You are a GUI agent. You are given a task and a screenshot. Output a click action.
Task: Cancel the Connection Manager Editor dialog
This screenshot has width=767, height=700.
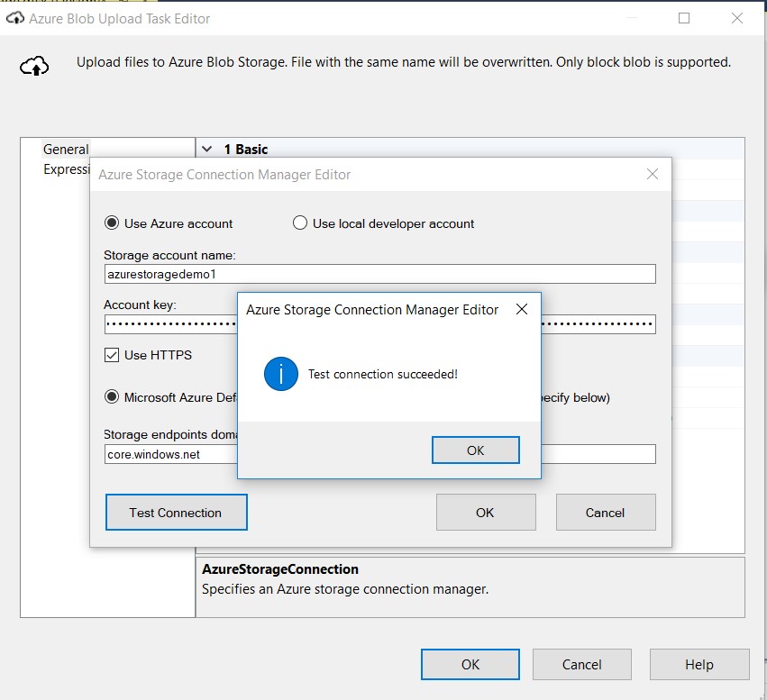605,513
